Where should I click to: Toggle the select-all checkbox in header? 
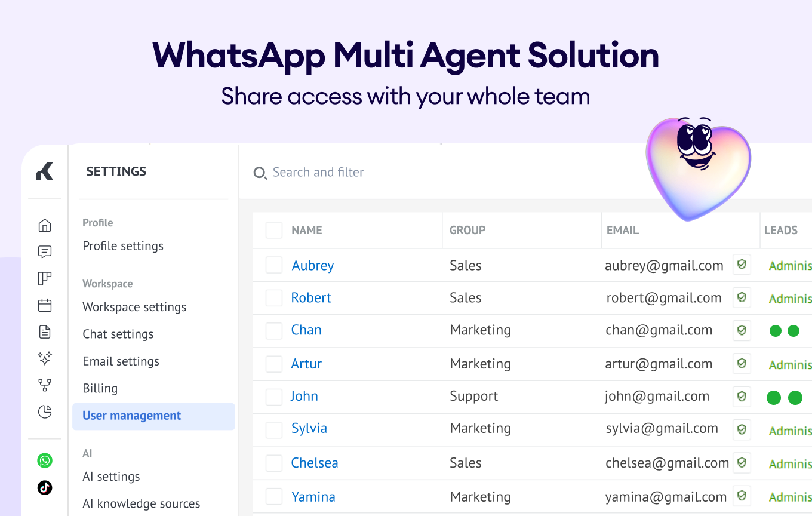[274, 230]
